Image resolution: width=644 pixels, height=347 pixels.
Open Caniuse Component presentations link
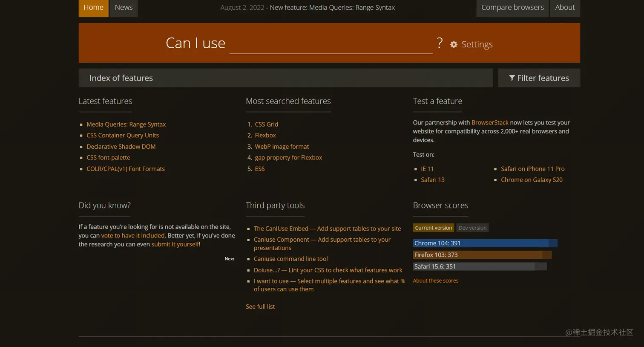tap(322, 244)
